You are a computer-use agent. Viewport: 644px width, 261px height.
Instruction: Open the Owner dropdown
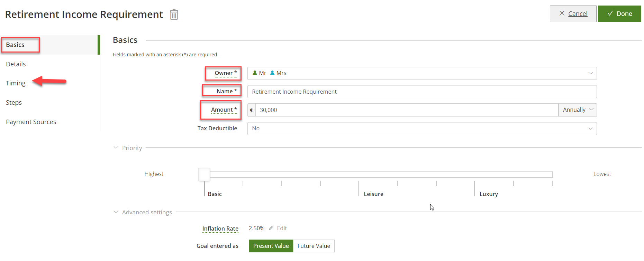(422, 73)
